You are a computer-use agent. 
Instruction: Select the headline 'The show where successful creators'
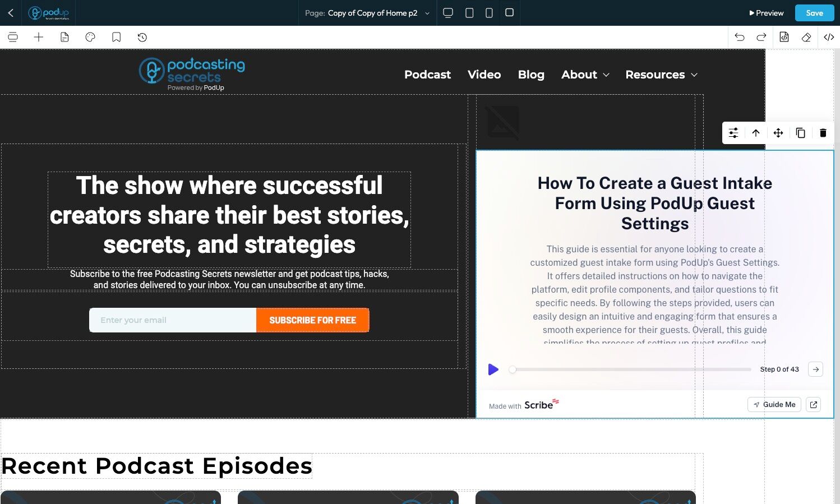(229, 215)
